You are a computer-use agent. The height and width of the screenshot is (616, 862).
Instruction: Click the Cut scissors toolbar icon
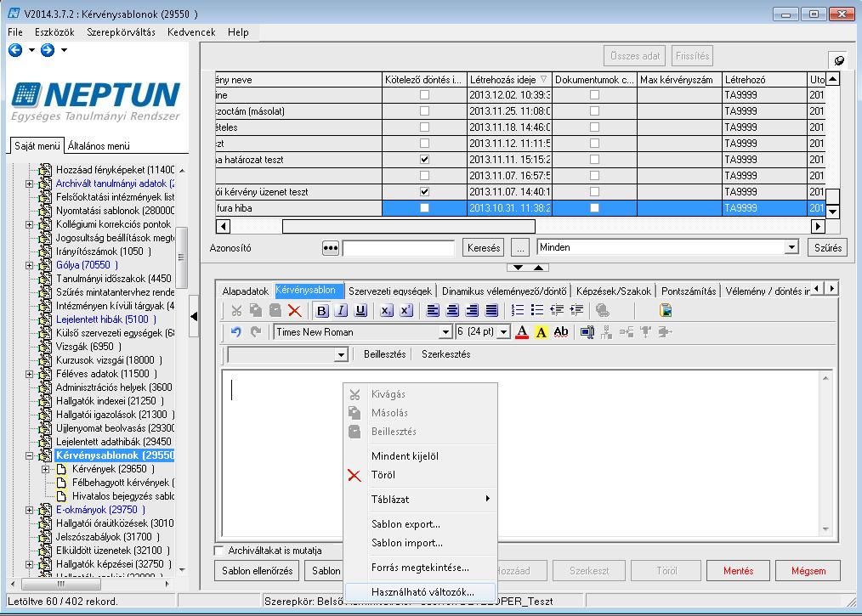point(236,310)
